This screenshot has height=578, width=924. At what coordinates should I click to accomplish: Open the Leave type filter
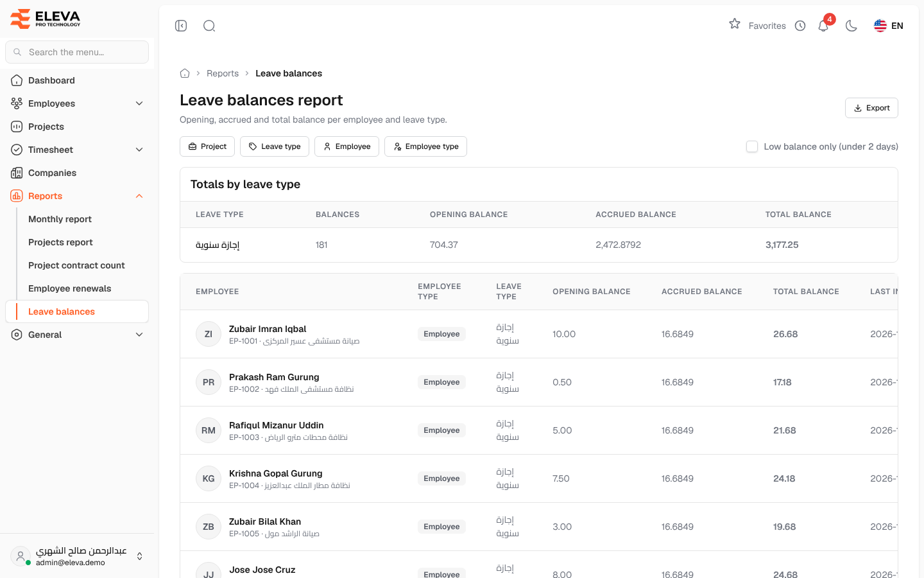click(x=275, y=146)
